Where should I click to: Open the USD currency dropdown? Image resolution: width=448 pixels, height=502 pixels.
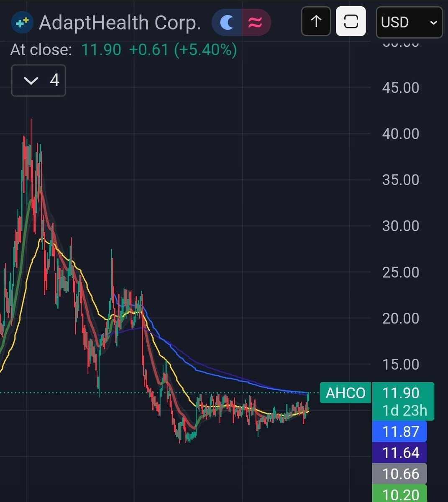click(x=409, y=22)
